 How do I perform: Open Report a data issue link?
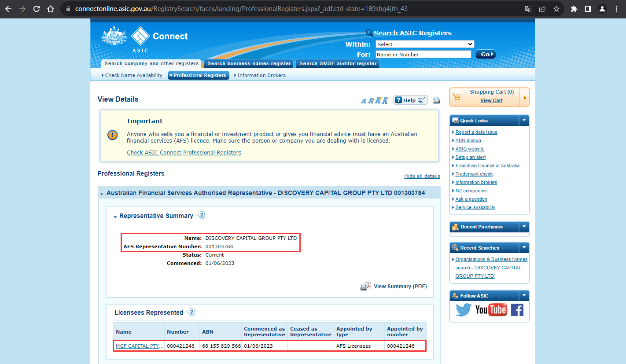coord(476,132)
